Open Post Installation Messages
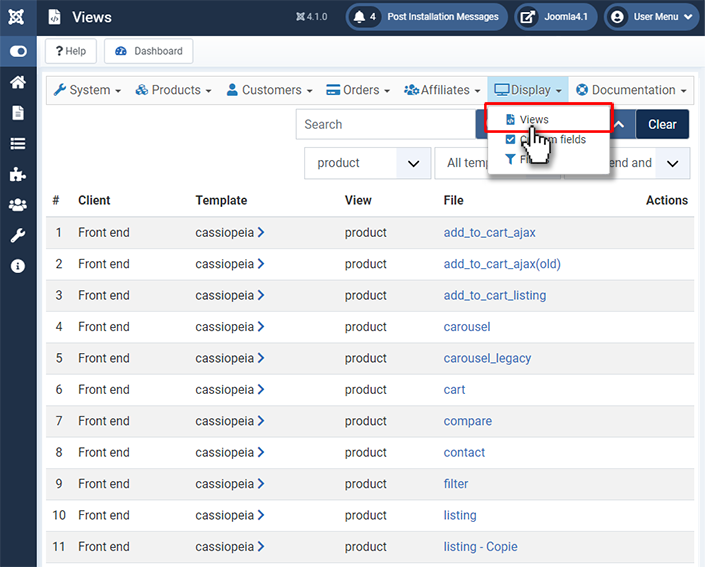This screenshot has height=567, width=705. (x=442, y=17)
